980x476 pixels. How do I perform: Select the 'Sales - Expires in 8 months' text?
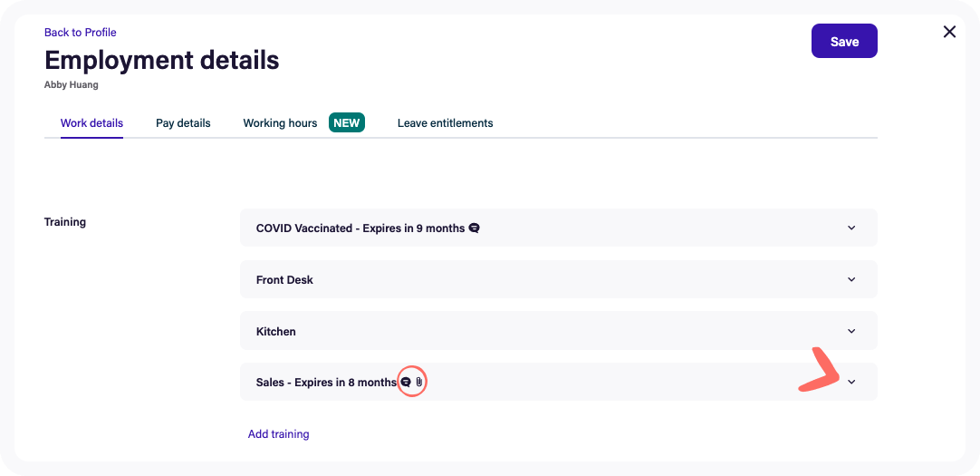[x=326, y=383]
